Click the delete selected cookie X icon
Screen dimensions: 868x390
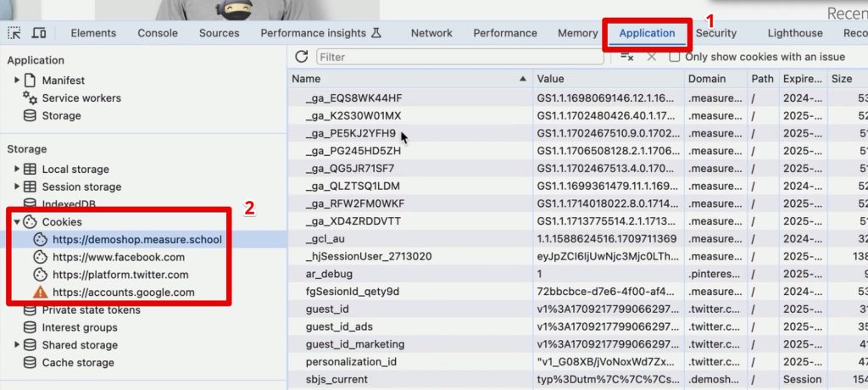click(x=652, y=57)
